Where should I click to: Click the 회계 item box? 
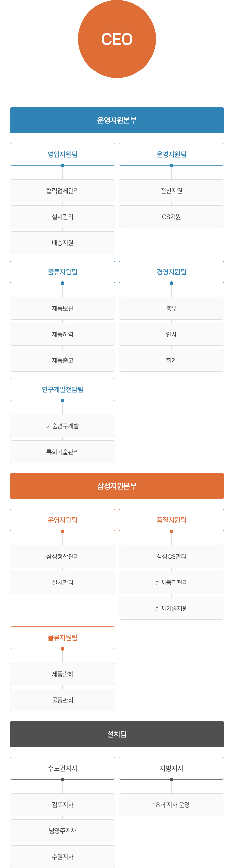tap(171, 360)
